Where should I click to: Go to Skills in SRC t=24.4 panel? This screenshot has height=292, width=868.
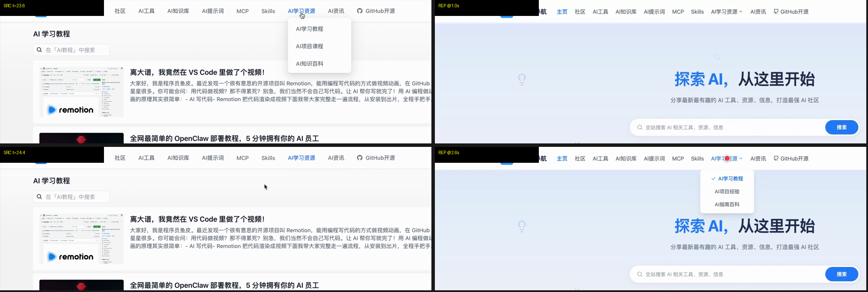click(268, 158)
